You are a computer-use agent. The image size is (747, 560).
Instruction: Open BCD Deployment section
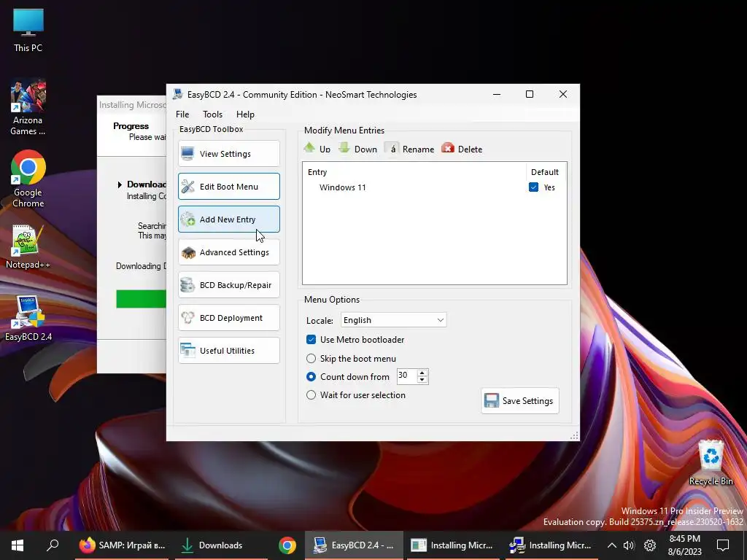pos(228,318)
